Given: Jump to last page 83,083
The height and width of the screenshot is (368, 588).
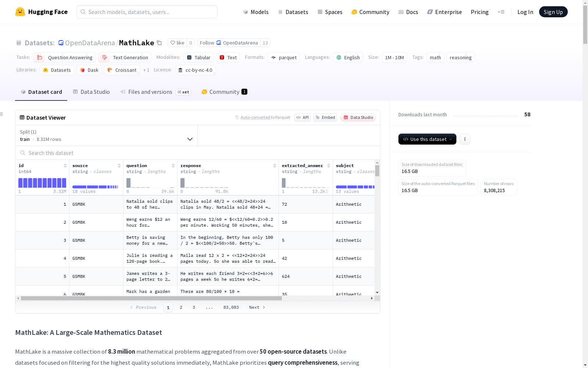Looking at the screenshot, I should coord(231,307).
